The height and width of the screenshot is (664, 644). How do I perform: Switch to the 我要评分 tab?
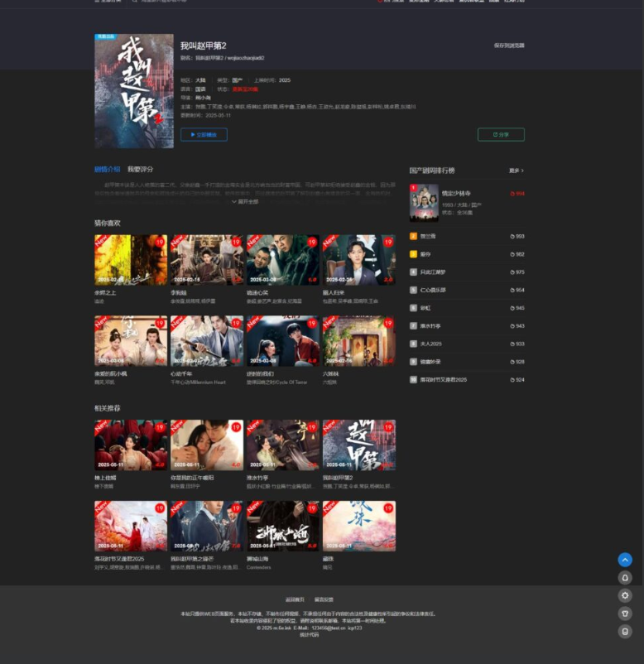point(140,169)
